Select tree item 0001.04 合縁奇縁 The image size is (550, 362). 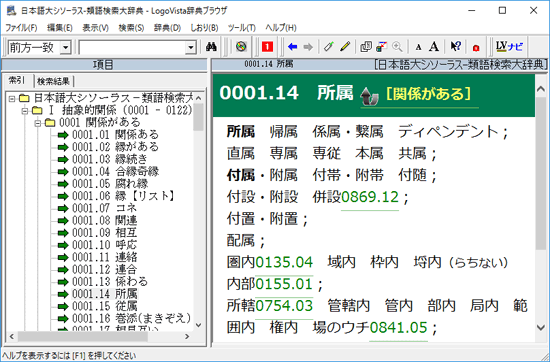115,171
